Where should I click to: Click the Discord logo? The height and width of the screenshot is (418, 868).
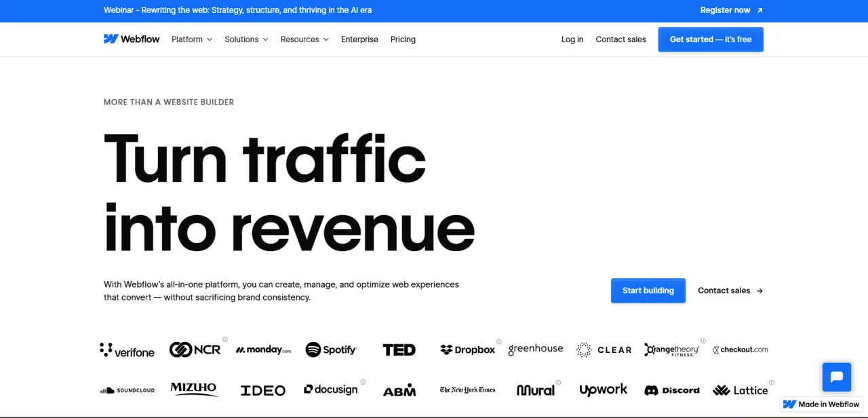point(672,390)
